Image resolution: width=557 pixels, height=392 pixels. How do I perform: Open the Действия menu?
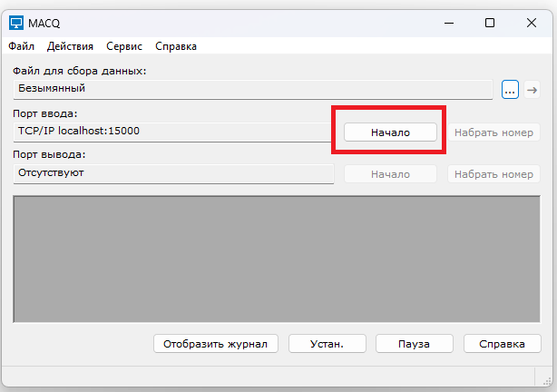70,46
